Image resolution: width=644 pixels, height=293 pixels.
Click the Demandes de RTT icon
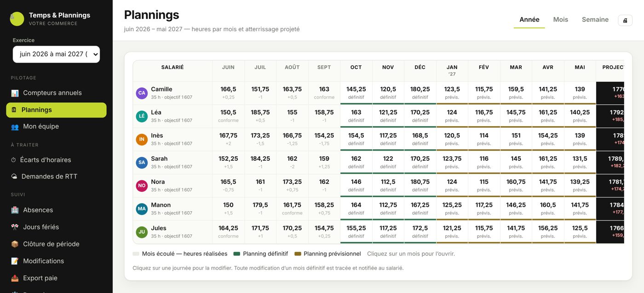[x=14, y=176]
